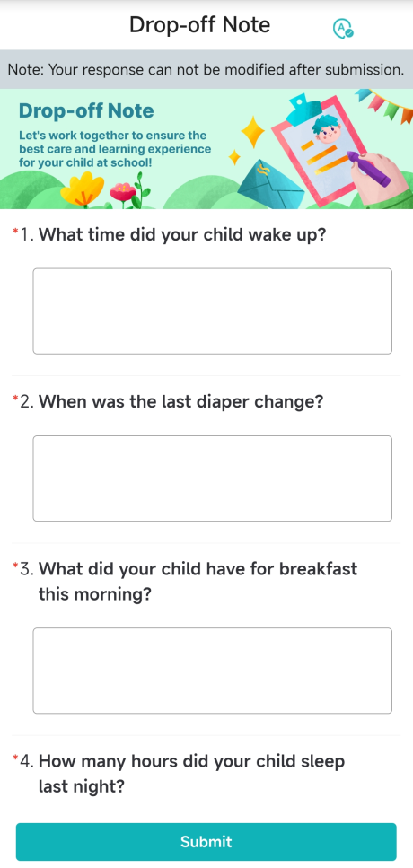The height and width of the screenshot is (868, 413).
Task: Focus the last diaper change answer box
Action: pyautogui.click(x=213, y=478)
